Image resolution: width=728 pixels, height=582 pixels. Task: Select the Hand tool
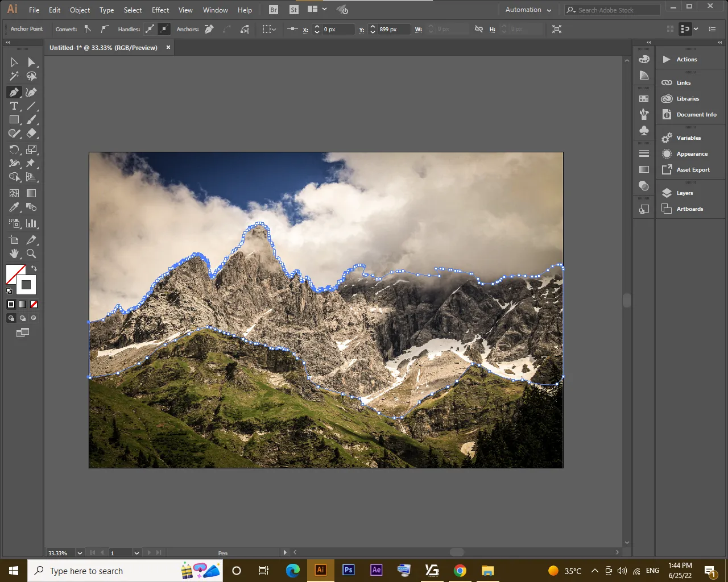point(14,253)
